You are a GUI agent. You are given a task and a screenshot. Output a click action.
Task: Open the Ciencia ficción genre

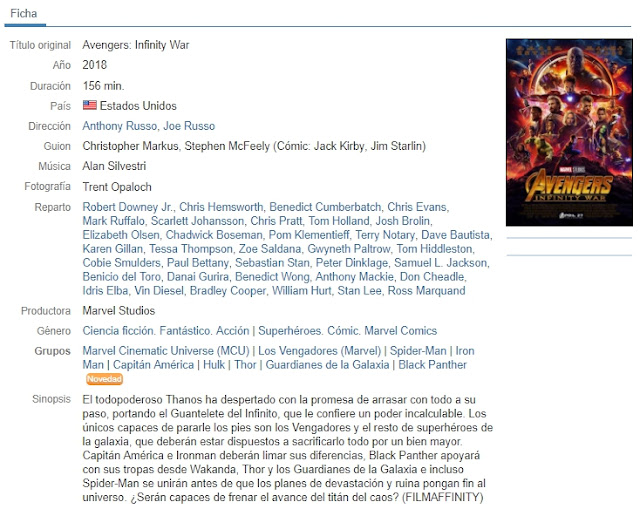coord(118,331)
